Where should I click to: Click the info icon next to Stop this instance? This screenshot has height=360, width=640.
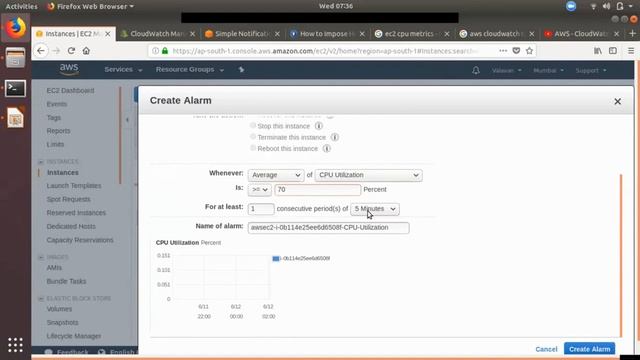(319, 126)
